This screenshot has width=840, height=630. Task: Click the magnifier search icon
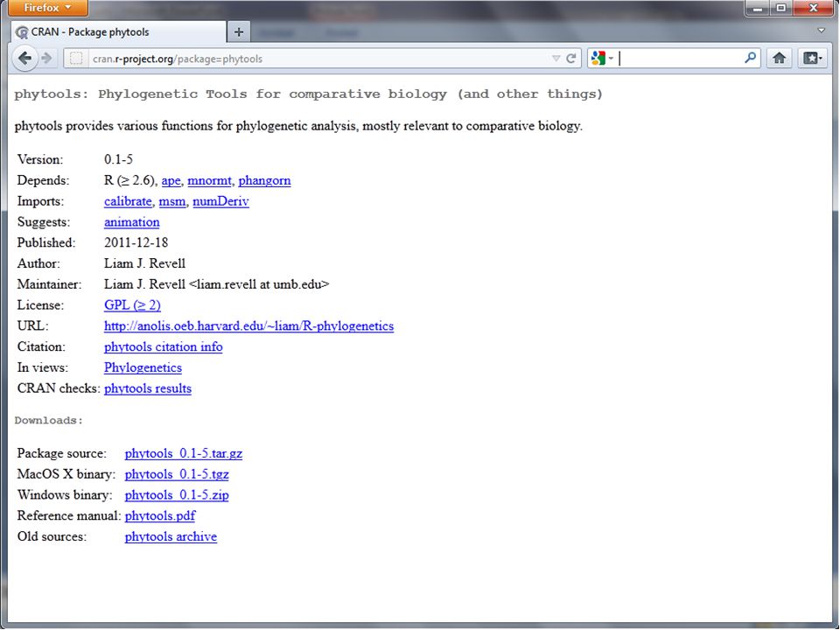[751, 57]
